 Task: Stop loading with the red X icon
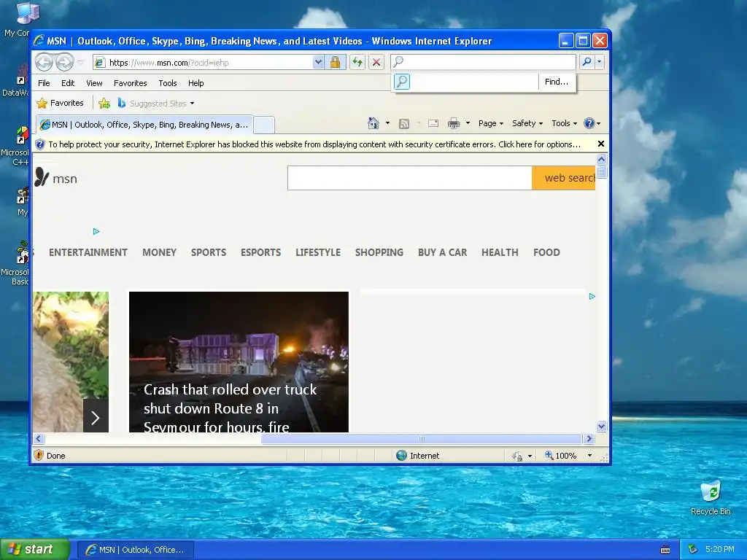pyautogui.click(x=376, y=63)
